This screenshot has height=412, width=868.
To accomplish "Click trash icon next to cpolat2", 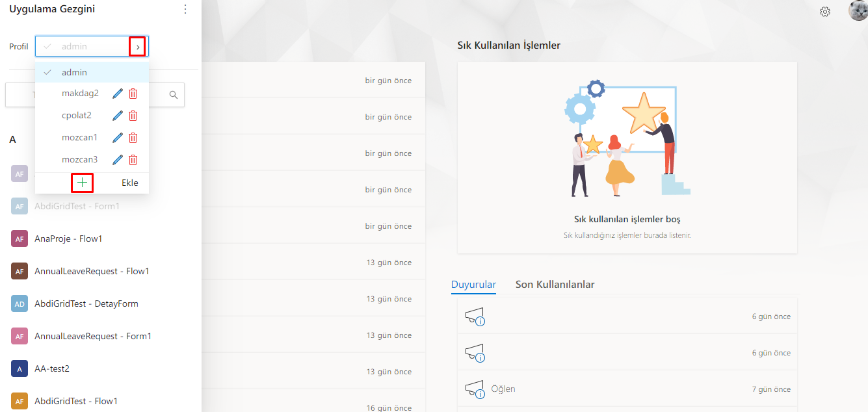I will pyautogui.click(x=133, y=116).
